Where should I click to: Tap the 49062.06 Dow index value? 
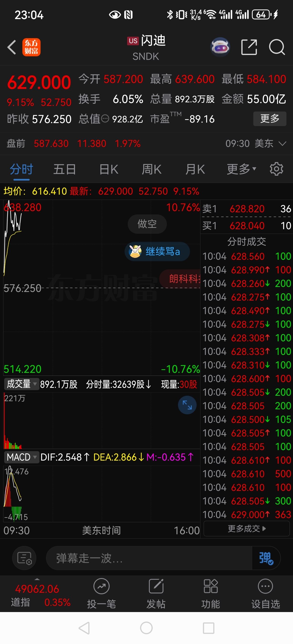coord(37,589)
